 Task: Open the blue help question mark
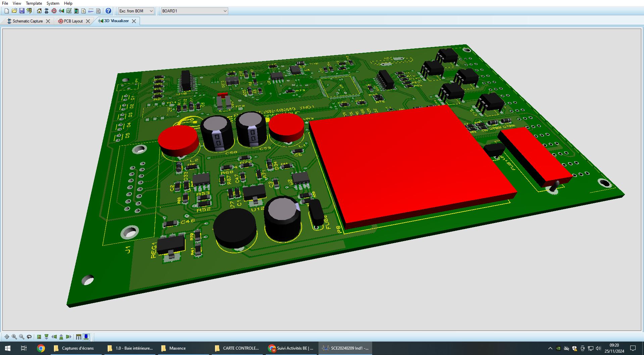(x=108, y=11)
